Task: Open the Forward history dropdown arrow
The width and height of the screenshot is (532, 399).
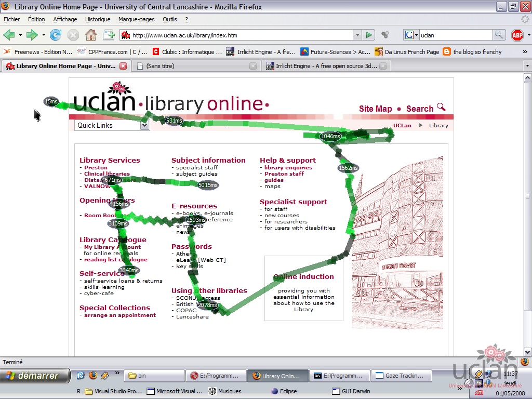Action: coord(44,35)
